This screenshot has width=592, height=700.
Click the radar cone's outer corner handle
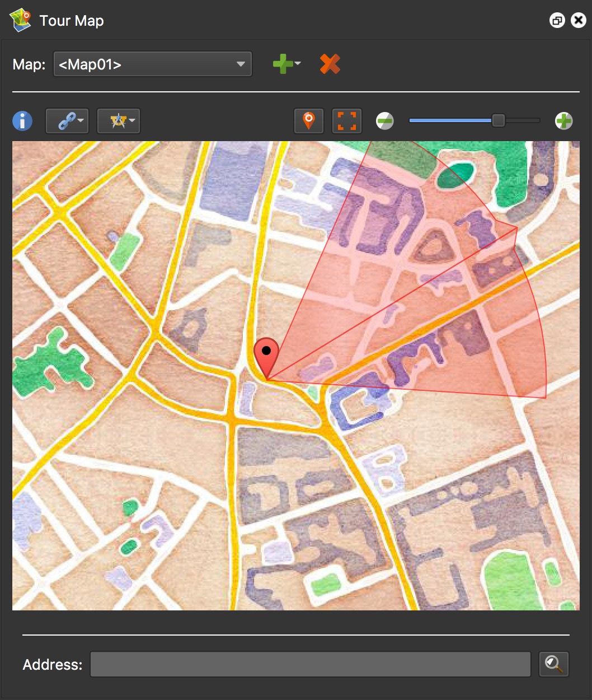point(516,228)
